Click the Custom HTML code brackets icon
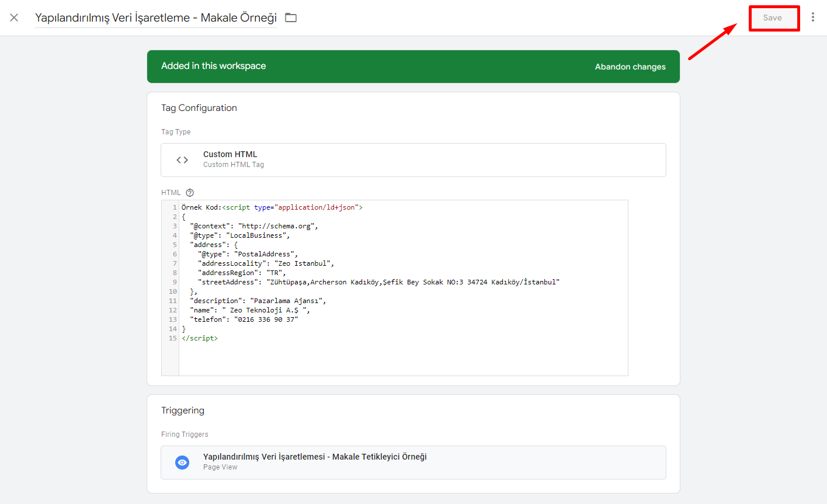The height and width of the screenshot is (504, 827). pyautogui.click(x=182, y=160)
